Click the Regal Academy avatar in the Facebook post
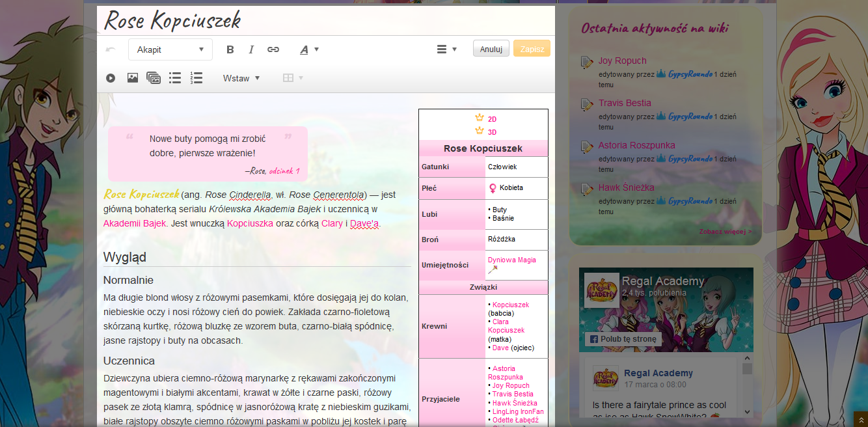The image size is (868, 427). coord(605,378)
